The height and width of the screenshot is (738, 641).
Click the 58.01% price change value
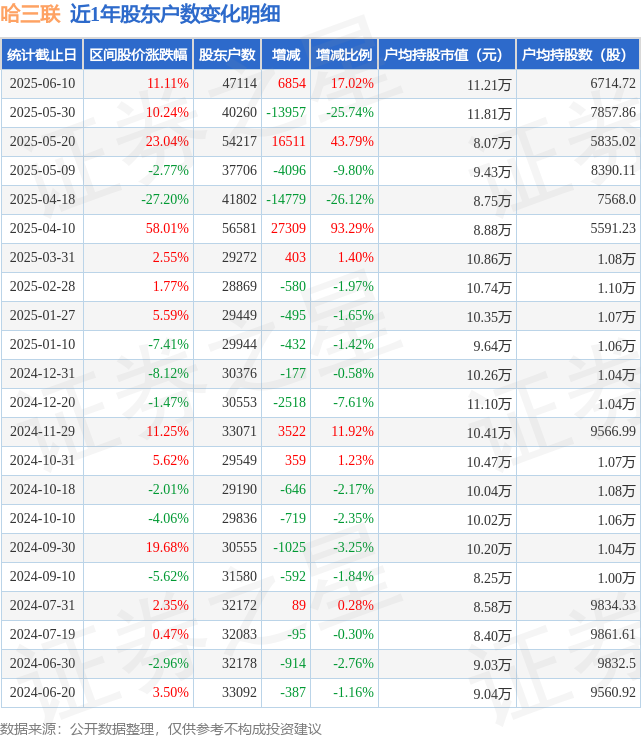pyautogui.click(x=167, y=228)
